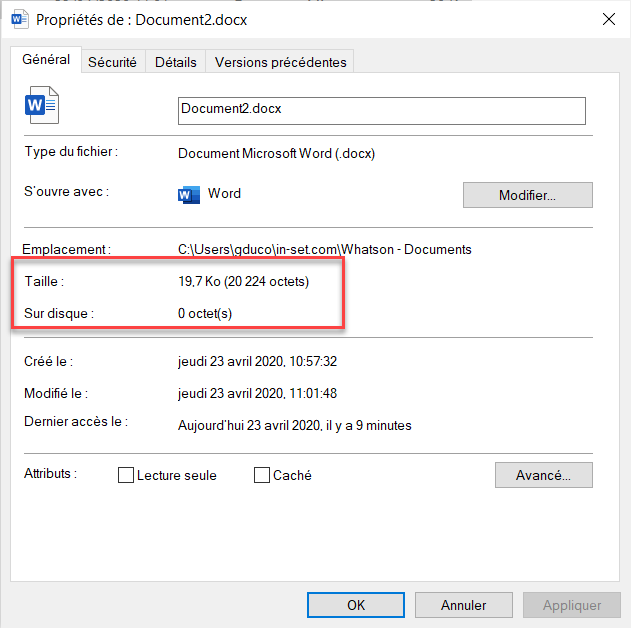
Task: Open the Détails tab
Action: tap(176, 62)
